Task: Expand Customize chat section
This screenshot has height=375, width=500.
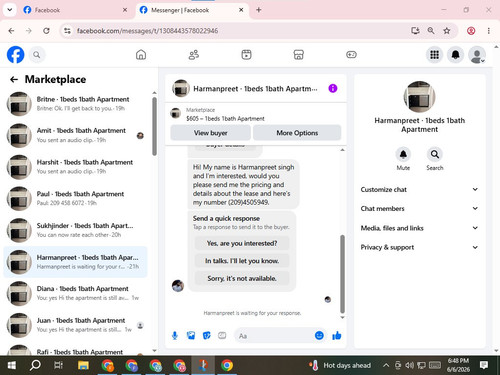Action: [419, 189]
